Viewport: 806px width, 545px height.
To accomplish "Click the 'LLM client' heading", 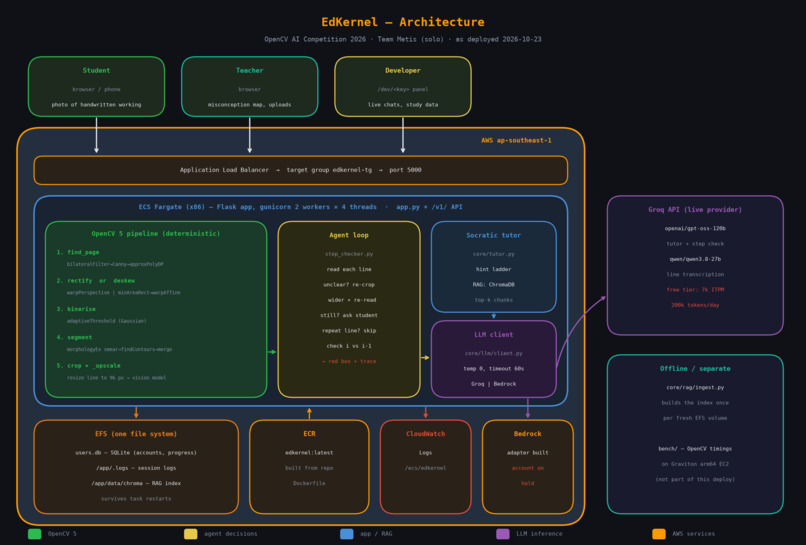I will (x=493, y=334).
